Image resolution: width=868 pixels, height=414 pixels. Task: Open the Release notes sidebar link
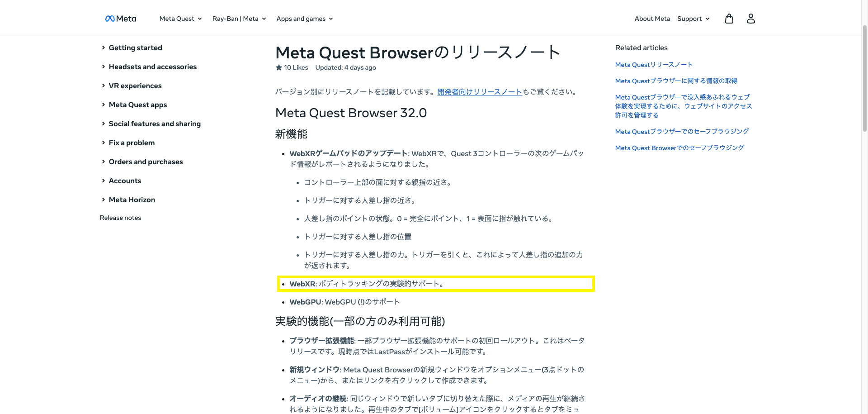click(120, 218)
